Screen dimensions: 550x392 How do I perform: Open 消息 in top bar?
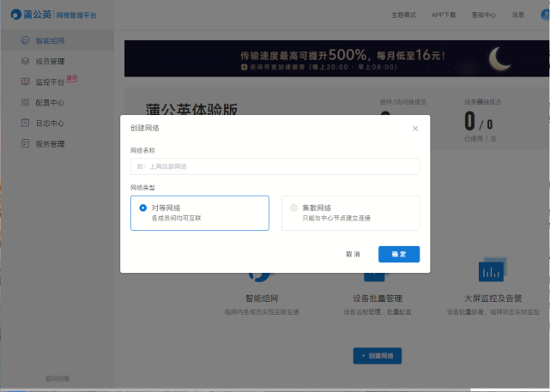click(x=517, y=15)
